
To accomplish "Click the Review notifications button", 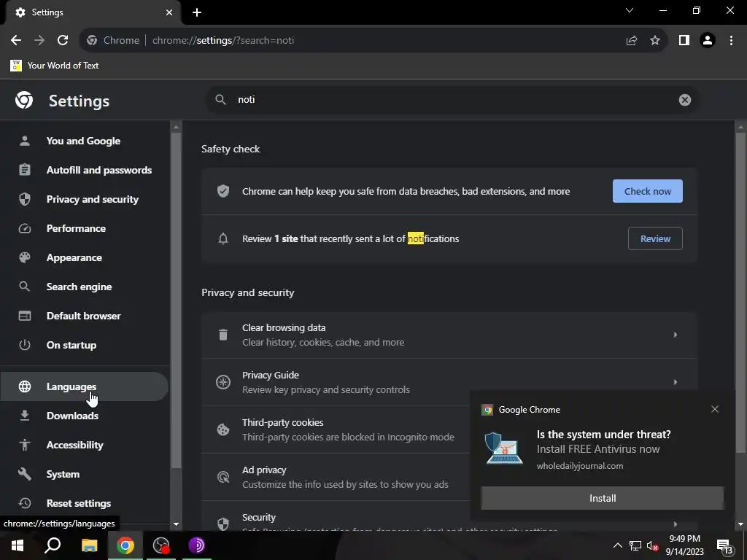I will click(655, 238).
